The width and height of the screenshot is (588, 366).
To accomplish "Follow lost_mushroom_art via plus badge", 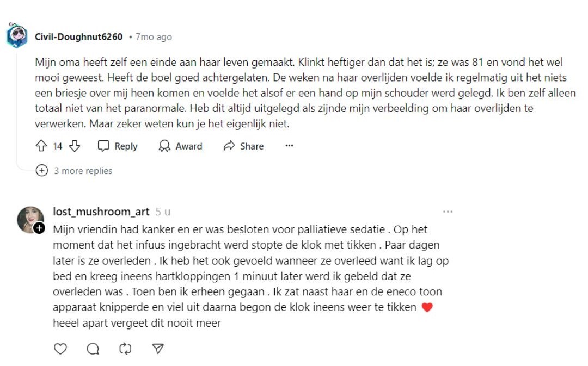I will 39,228.
